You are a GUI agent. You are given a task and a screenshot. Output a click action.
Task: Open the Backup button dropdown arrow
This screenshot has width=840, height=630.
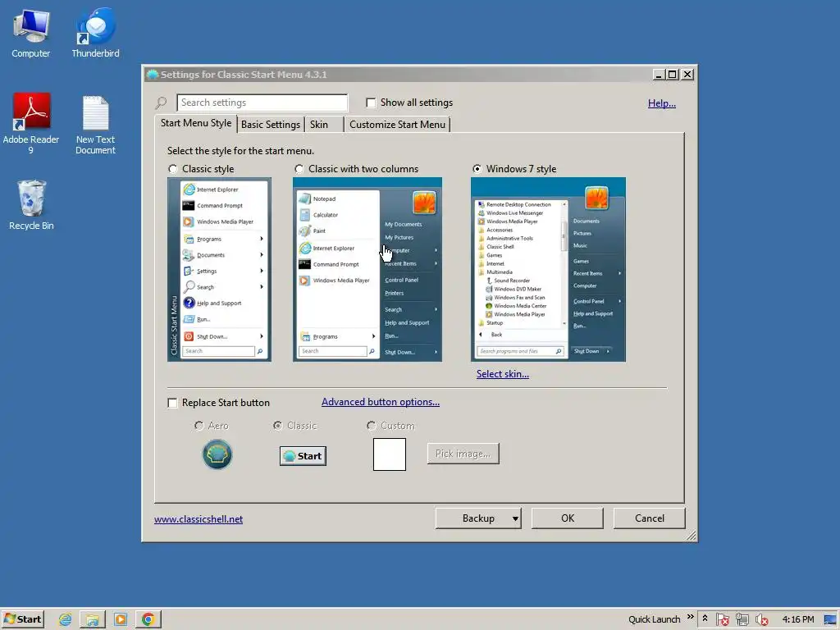[515, 518]
